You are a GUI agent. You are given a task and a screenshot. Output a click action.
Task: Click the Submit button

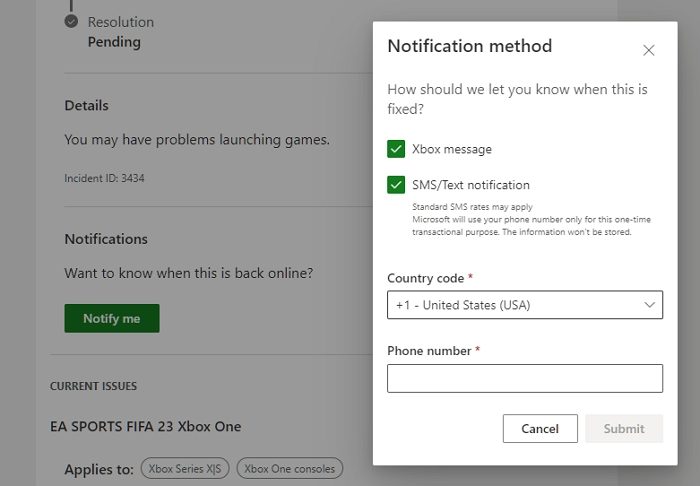(x=624, y=429)
